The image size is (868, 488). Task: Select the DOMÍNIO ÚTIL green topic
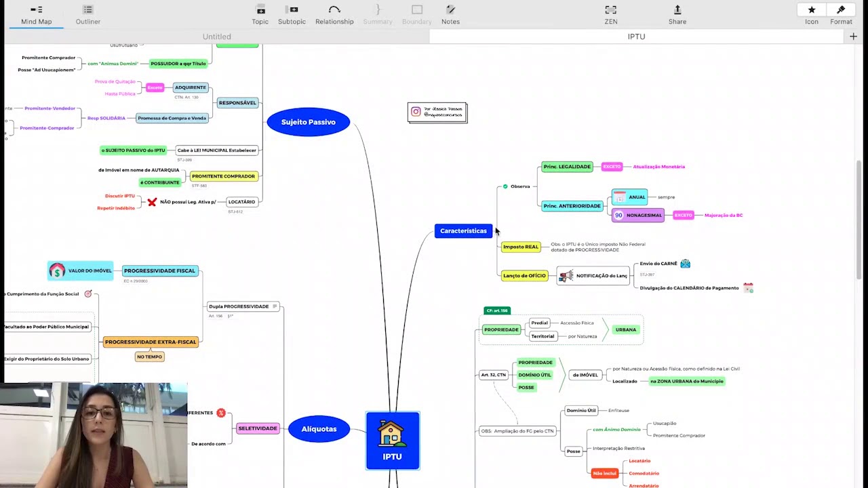534,375
